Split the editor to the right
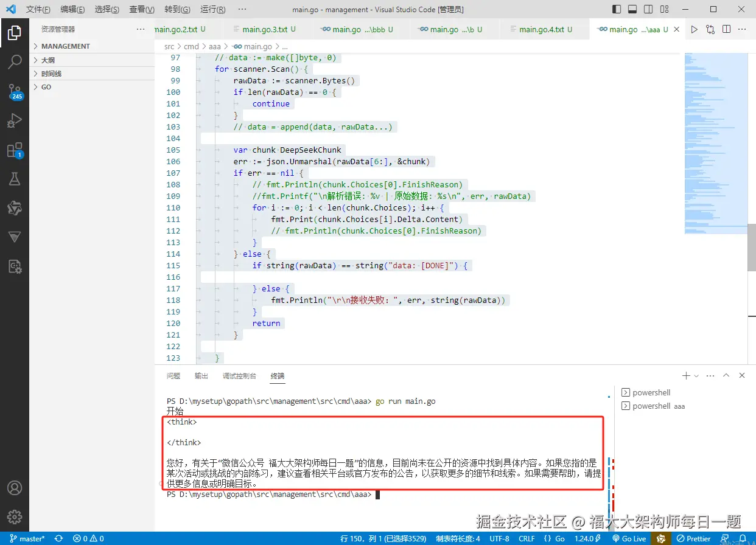756x545 pixels. 726,29
